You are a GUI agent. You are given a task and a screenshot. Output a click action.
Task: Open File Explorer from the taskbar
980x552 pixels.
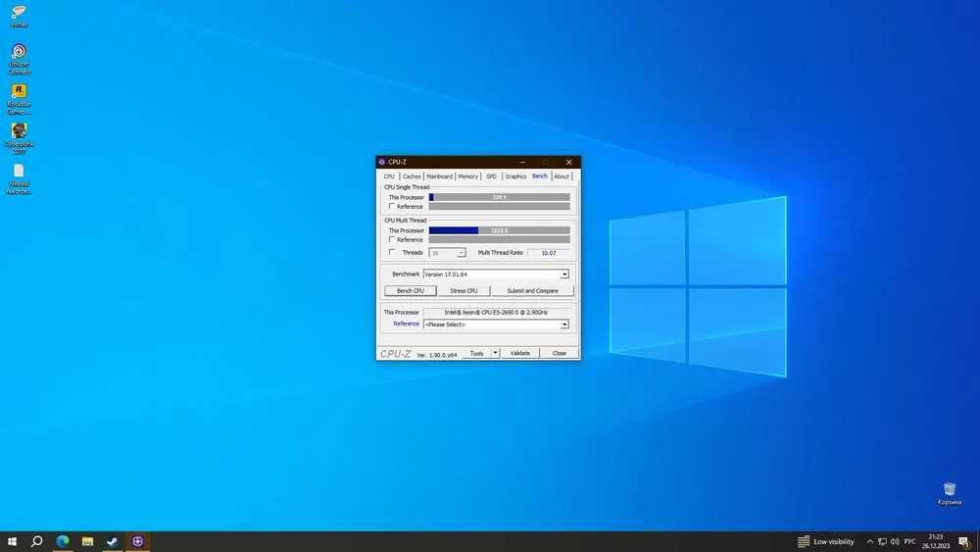coord(87,541)
